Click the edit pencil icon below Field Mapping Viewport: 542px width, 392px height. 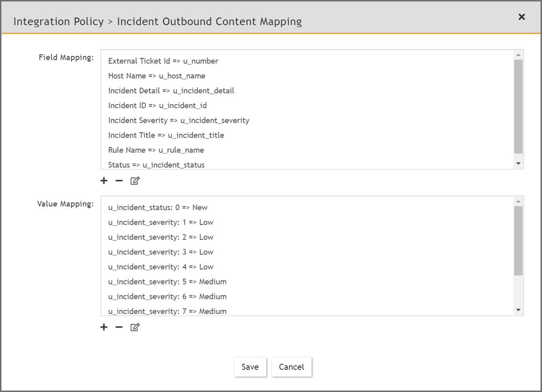pos(135,180)
